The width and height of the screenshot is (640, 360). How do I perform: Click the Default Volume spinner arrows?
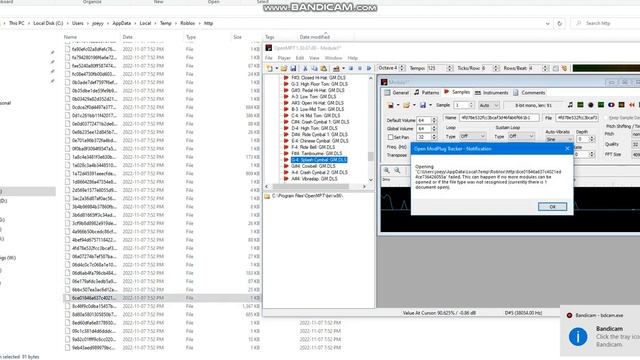(434, 120)
